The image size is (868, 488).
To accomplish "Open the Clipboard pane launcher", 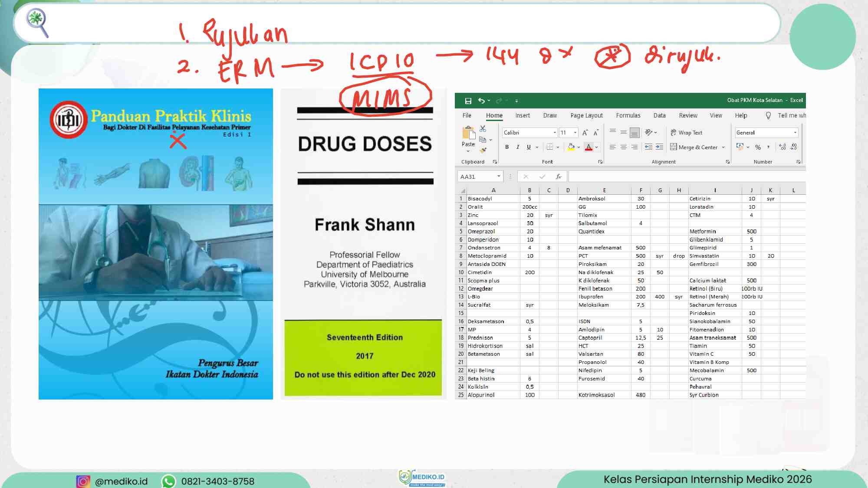I will [495, 162].
